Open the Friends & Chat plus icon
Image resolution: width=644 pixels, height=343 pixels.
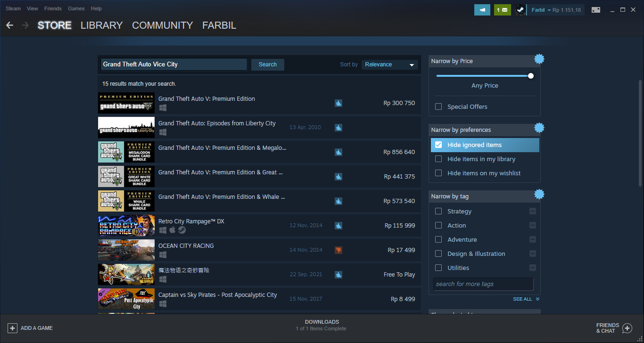point(627,328)
